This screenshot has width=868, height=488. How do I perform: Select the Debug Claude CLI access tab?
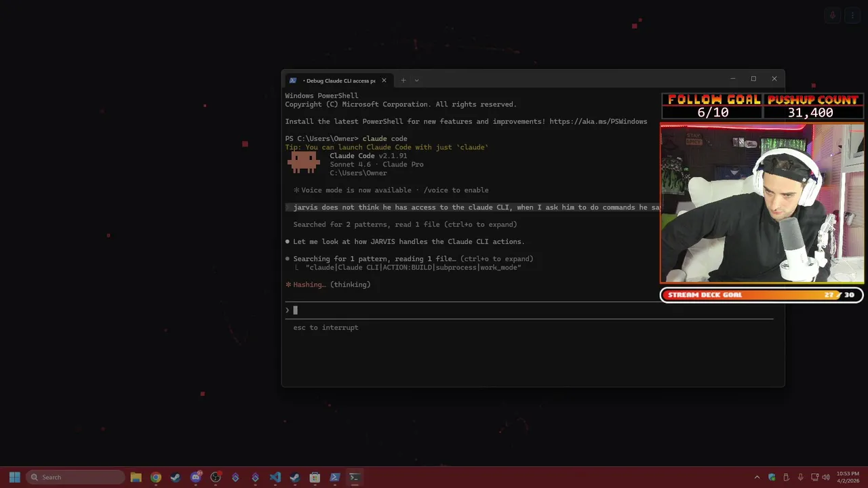pos(338,80)
